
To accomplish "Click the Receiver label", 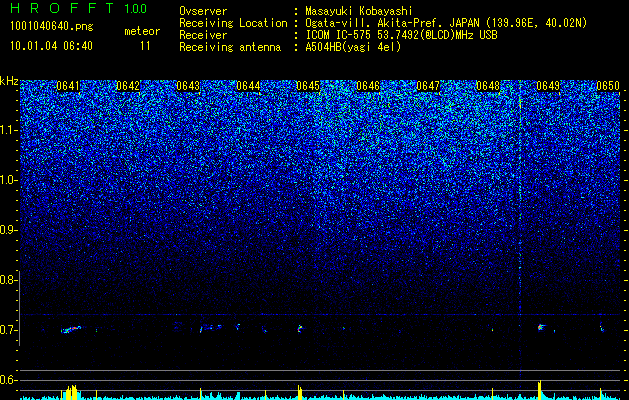I will tap(203, 35).
